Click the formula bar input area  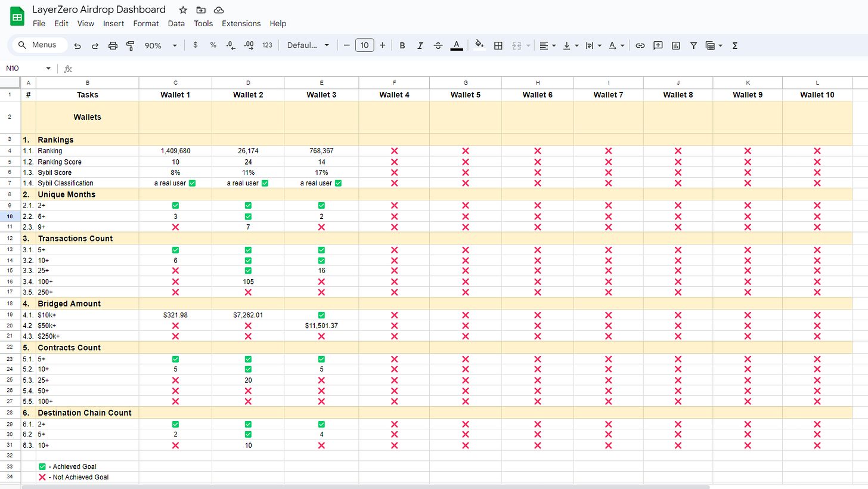[471, 69]
